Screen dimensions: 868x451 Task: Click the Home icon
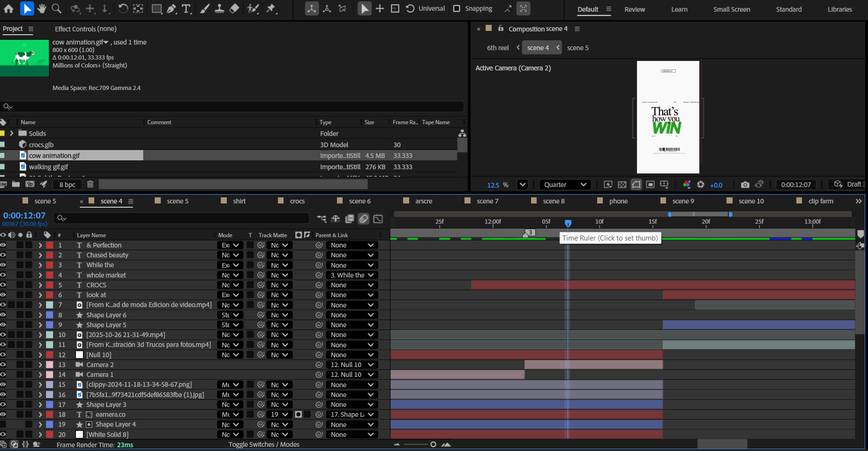(8, 8)
